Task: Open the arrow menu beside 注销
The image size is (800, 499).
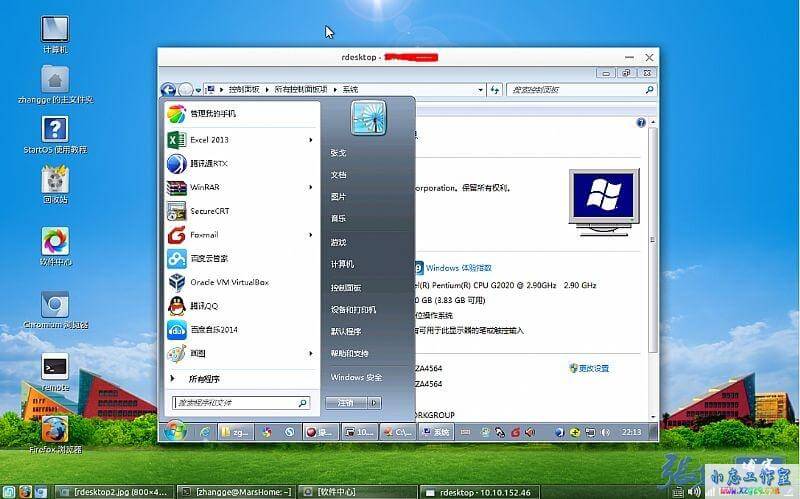Action: coord(374,403)
